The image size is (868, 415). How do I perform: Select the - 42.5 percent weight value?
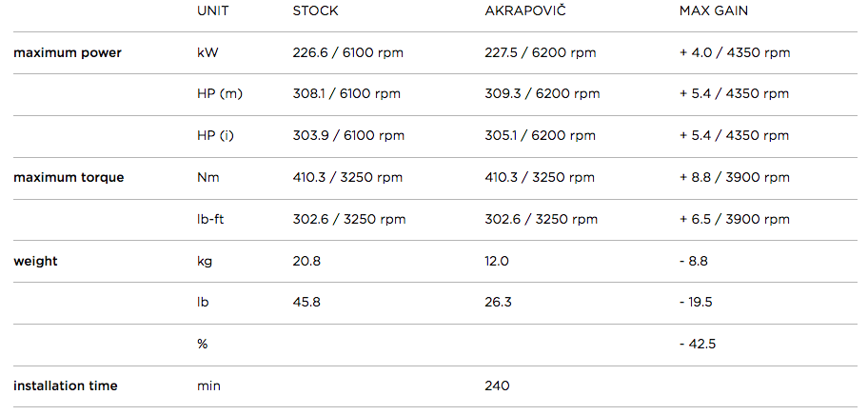tap(698, 344)
